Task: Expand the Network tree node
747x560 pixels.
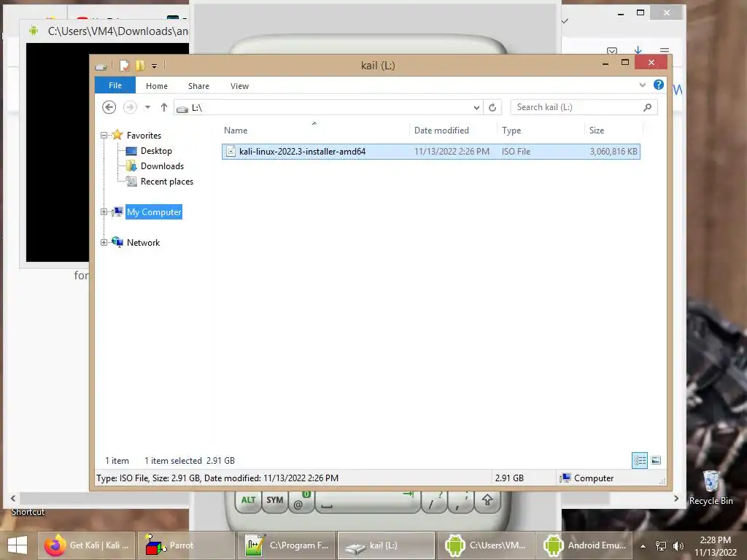Action: (104, 242)
